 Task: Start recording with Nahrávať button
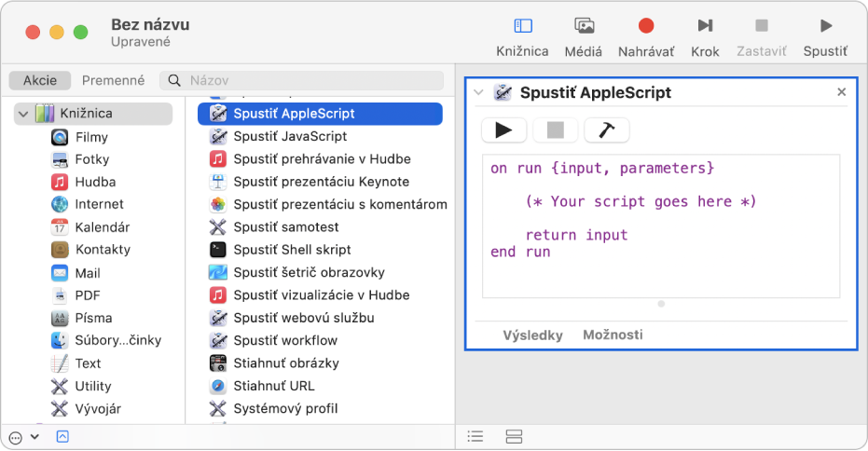click(x=646, y=27)
